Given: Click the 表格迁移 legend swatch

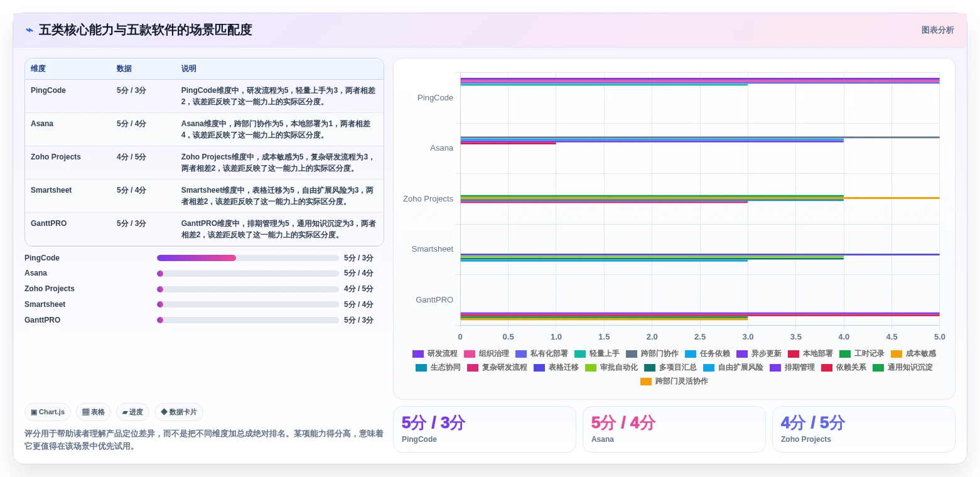Looking at the screenshot, I should coord(539,367).
